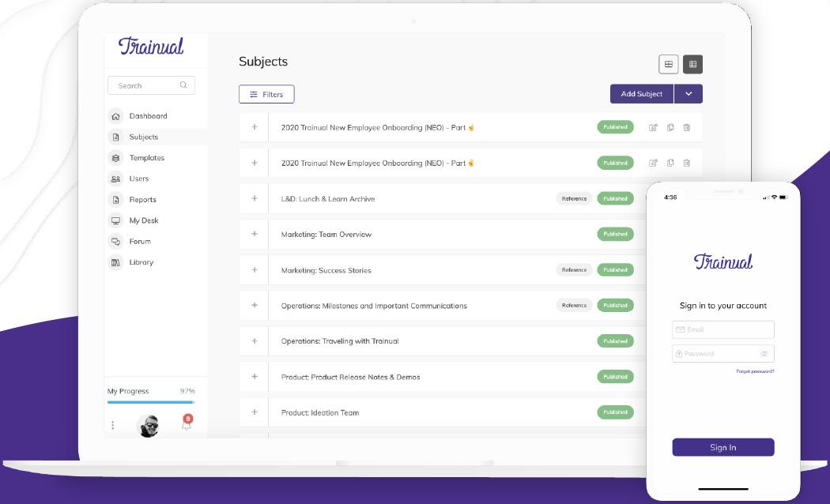Focus the Search input field
Screen dimensions: 830x504
click(x=152, y=85)
